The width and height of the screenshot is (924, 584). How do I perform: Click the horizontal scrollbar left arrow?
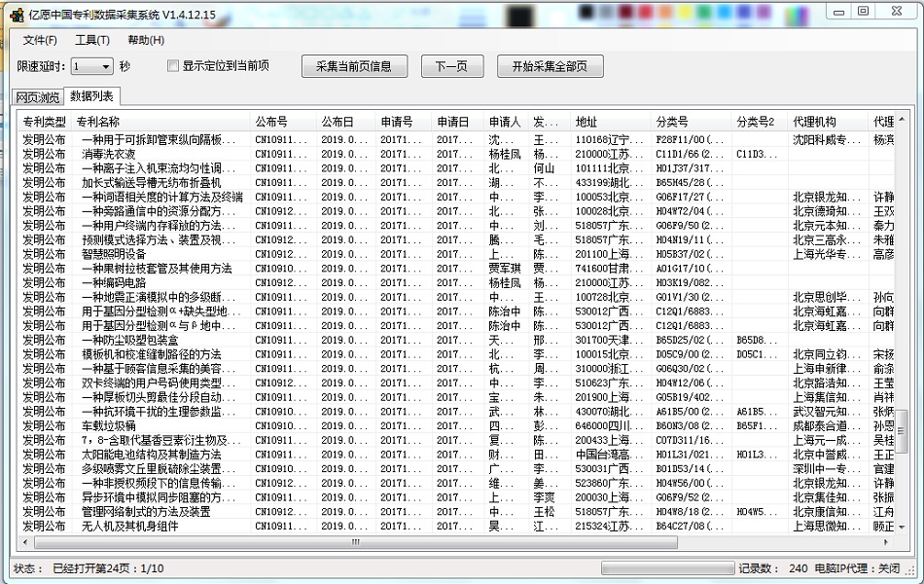click(x=24, y=541)
